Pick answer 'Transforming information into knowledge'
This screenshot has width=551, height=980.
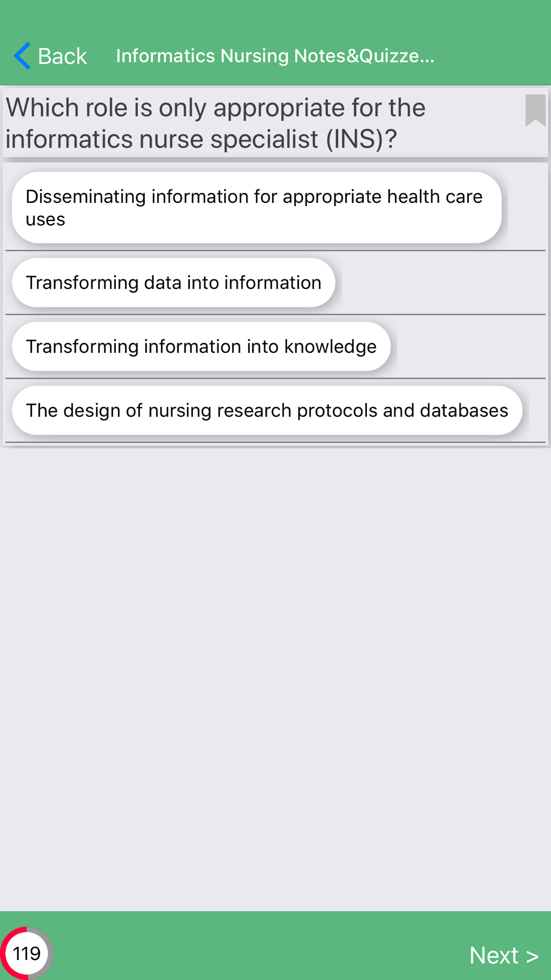point(201,346)
